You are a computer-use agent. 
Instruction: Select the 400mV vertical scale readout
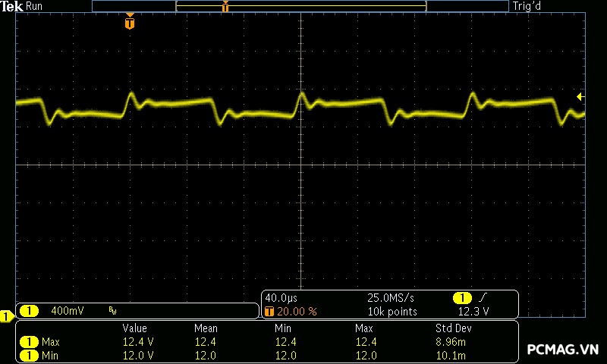click(66, 311)
